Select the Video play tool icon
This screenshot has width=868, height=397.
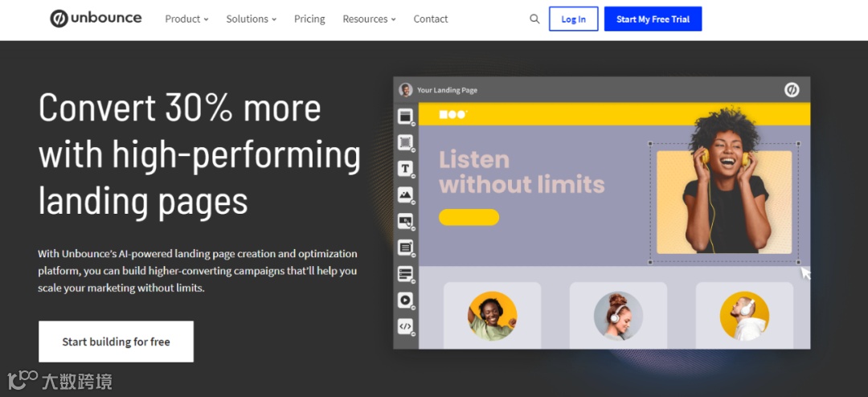click(406, 300)
